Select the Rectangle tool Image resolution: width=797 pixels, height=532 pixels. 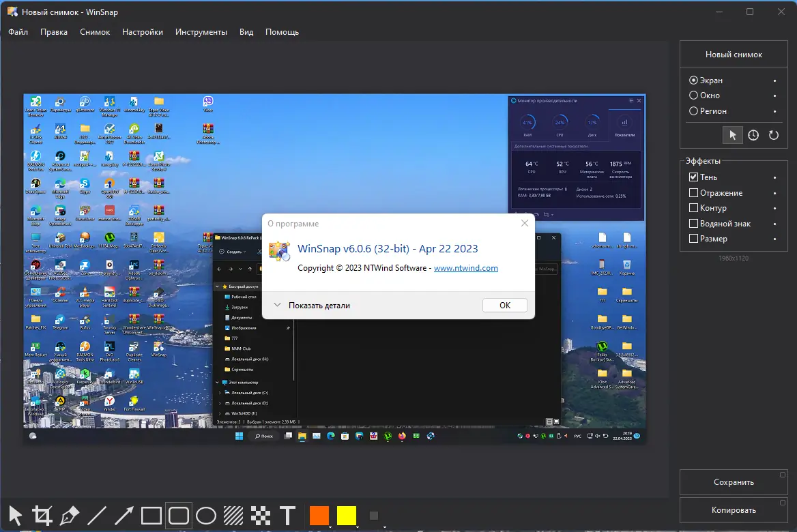[151, 516]
